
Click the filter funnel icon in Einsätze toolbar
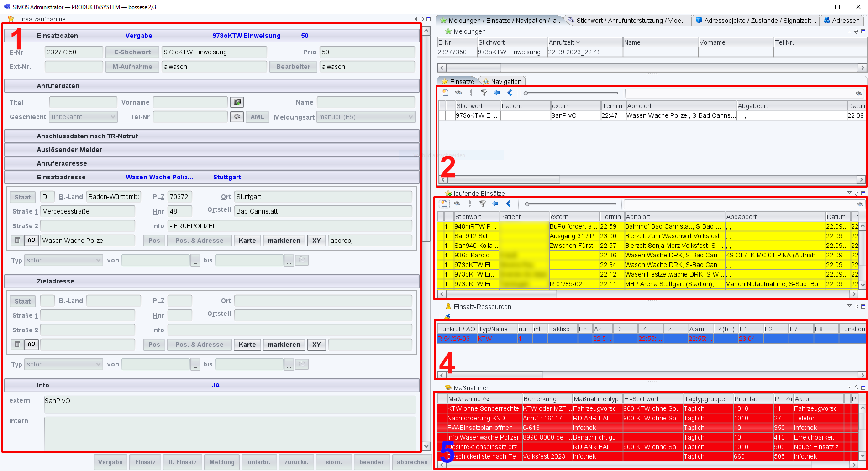[484, 93]
